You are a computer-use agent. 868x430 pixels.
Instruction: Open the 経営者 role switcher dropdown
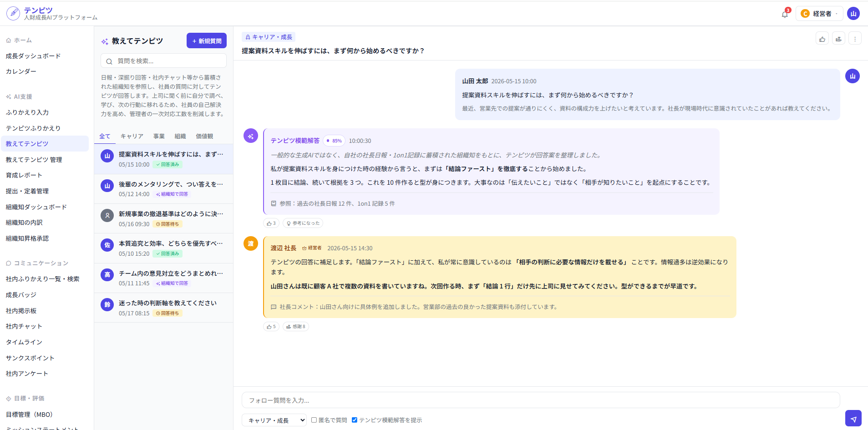click(x=819, y=14)
